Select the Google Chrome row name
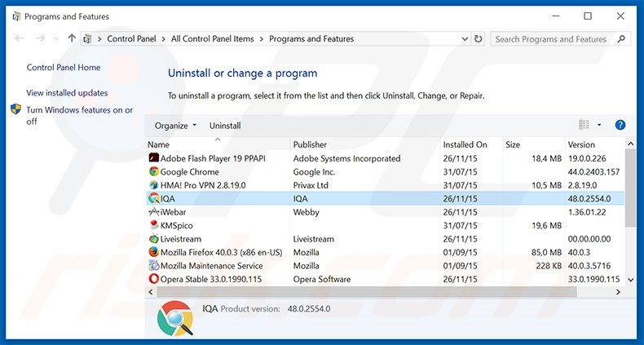The width and height of the screenshot is (644, 345). [189, 171]
